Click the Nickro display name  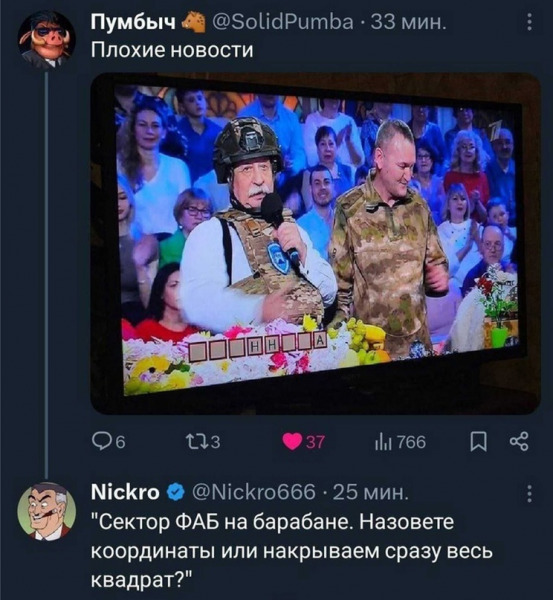pos(125,492)
